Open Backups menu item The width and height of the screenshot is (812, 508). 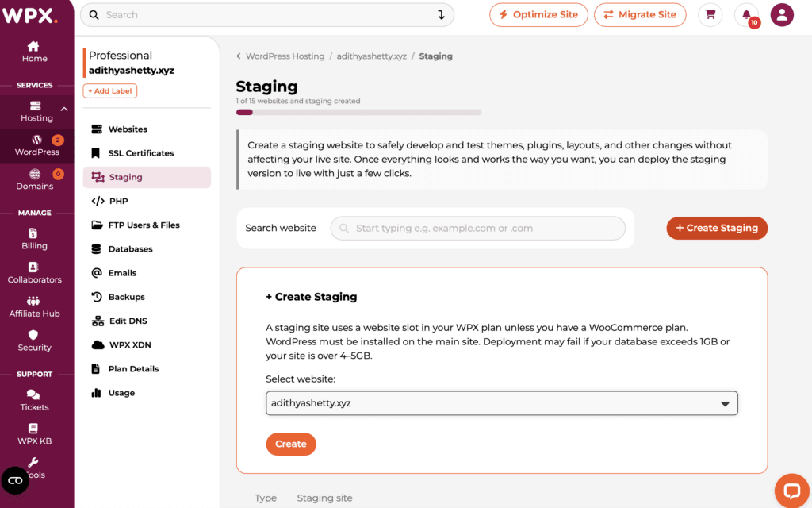(x=147, y=297)
